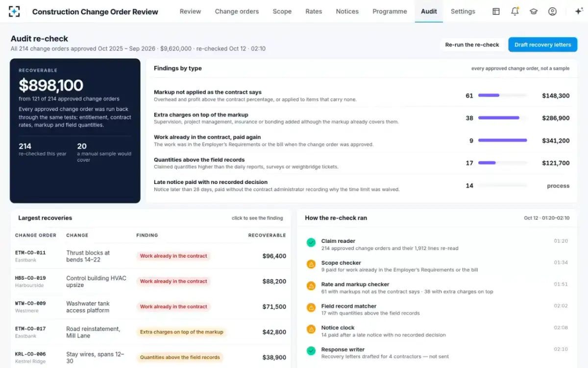
Task: Click the $286,900 amount
Action: pyautogui.click(x=556, y=118)
